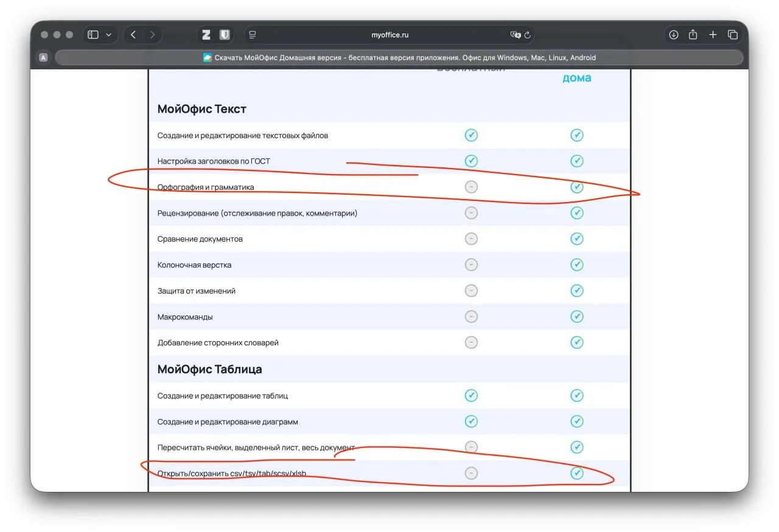Click the myoffice.ru address field
The height and width of the screenshot is (532, 779).
pyautogui.click(x=390, y=35)
